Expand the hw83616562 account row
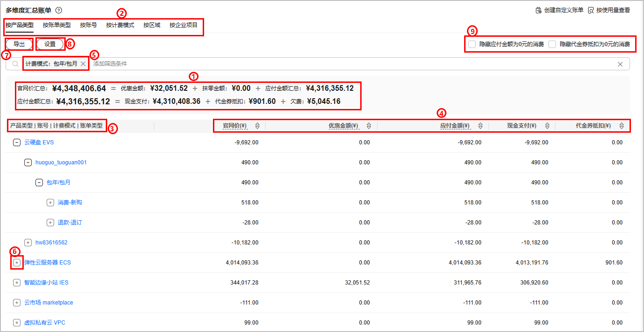 (x=28, y=243)
